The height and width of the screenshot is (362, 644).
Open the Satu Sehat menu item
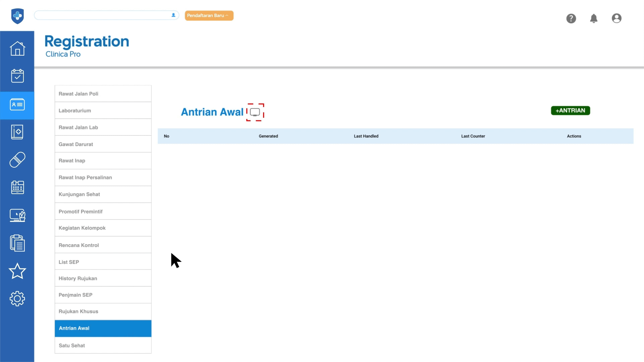[103, 345]
